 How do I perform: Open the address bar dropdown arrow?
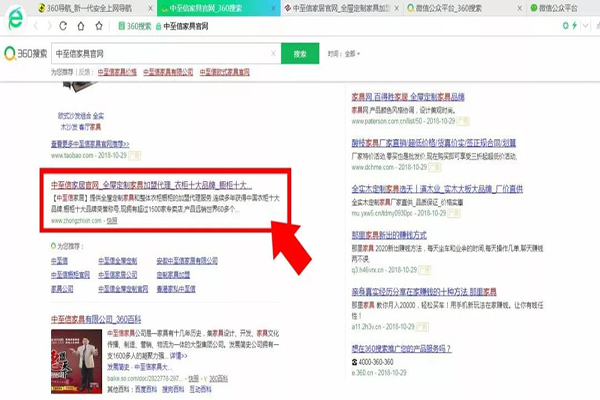(585, 26)
